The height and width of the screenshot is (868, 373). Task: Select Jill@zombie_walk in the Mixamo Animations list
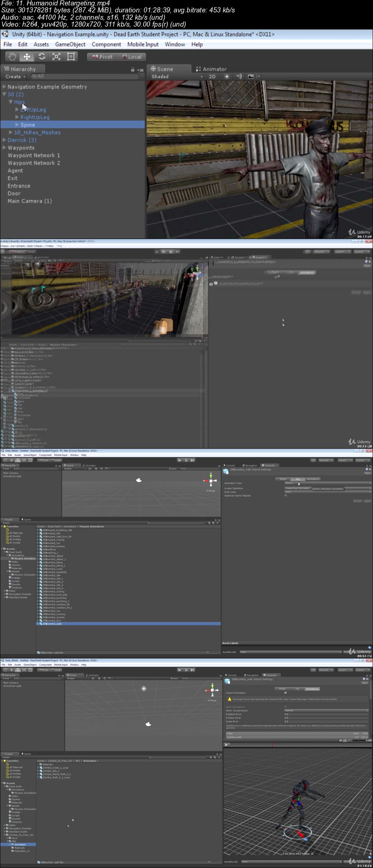click(128, 624)
